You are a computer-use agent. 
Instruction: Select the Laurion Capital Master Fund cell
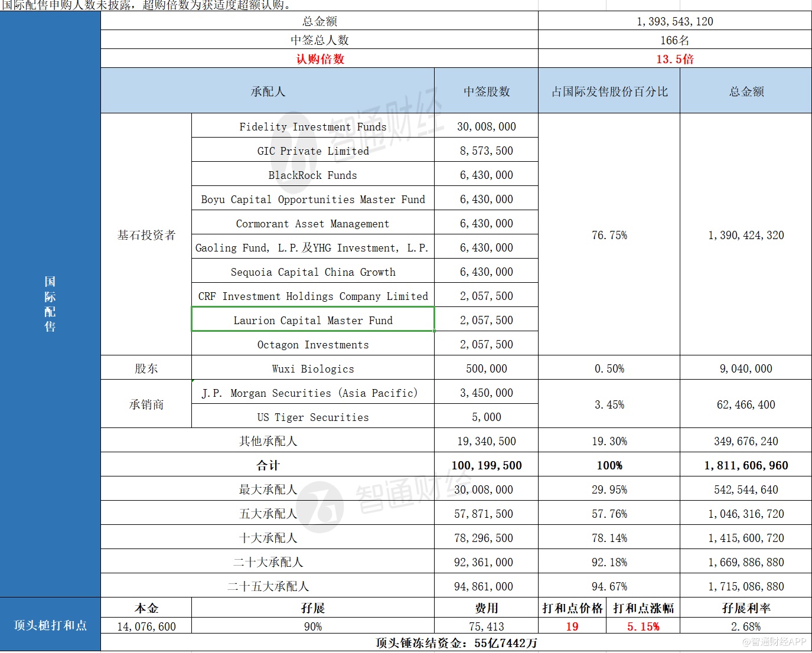tap(313, 320)
